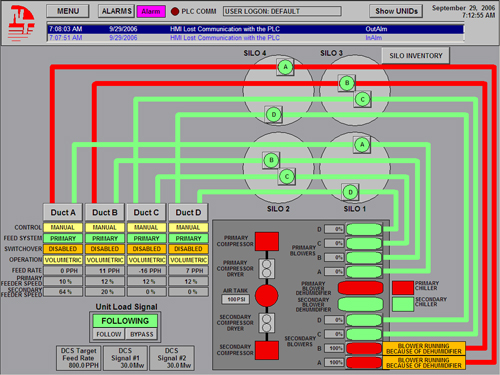500x375 pixels.
Task: Click the red Primary Chiller swatch
Action: (x=403, y=288)
